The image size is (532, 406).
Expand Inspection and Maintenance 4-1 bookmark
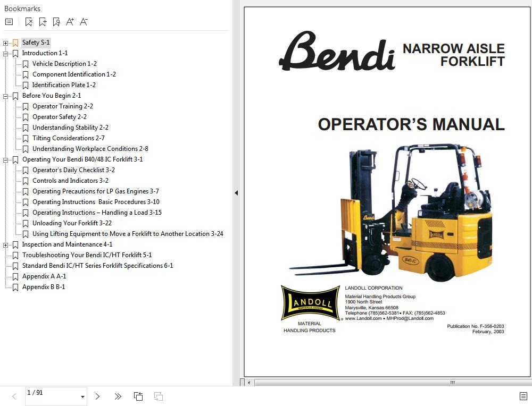click(5, 245)
